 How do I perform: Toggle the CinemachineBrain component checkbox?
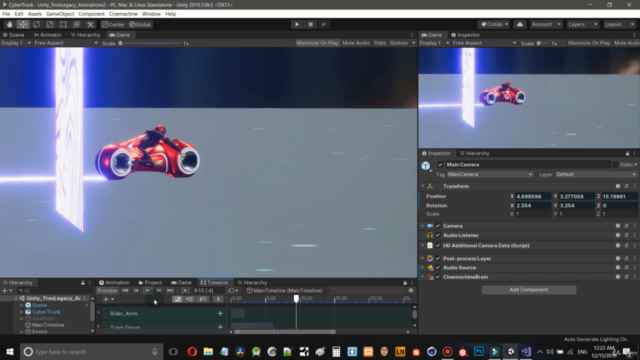click(438, 277)
